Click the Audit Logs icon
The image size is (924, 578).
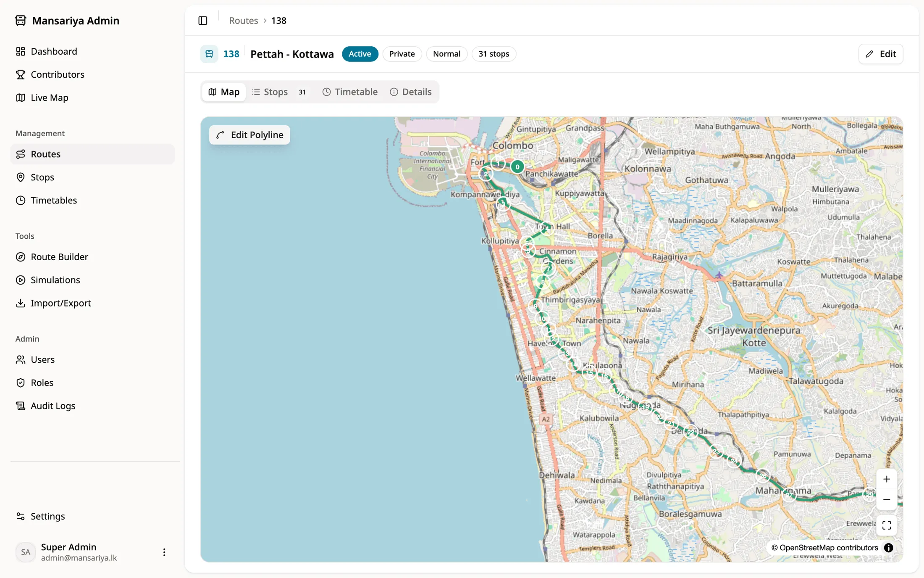point(21,406)
